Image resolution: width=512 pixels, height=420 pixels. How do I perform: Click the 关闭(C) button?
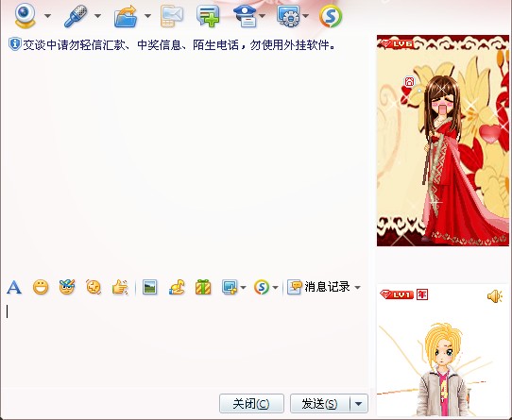click(x=251, y=404)
